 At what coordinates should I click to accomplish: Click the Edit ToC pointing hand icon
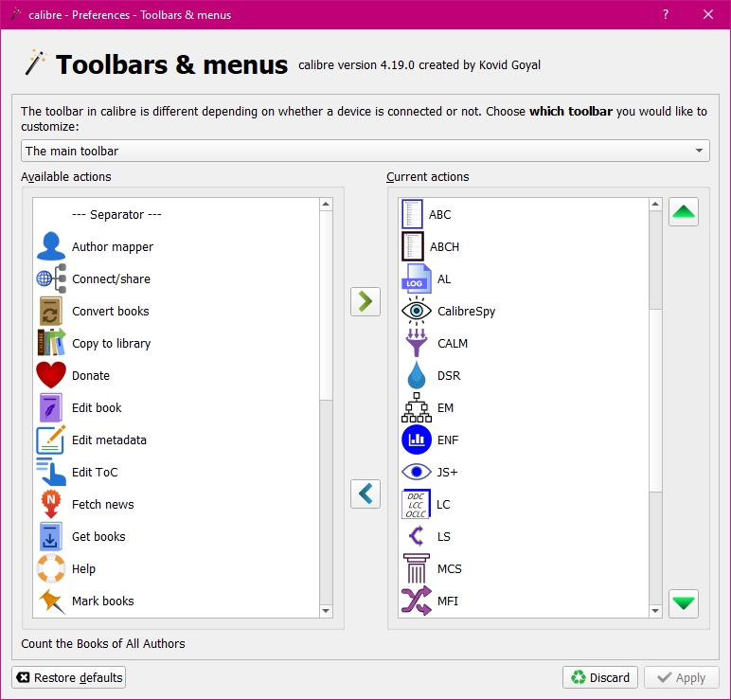(x=51, y=472)
